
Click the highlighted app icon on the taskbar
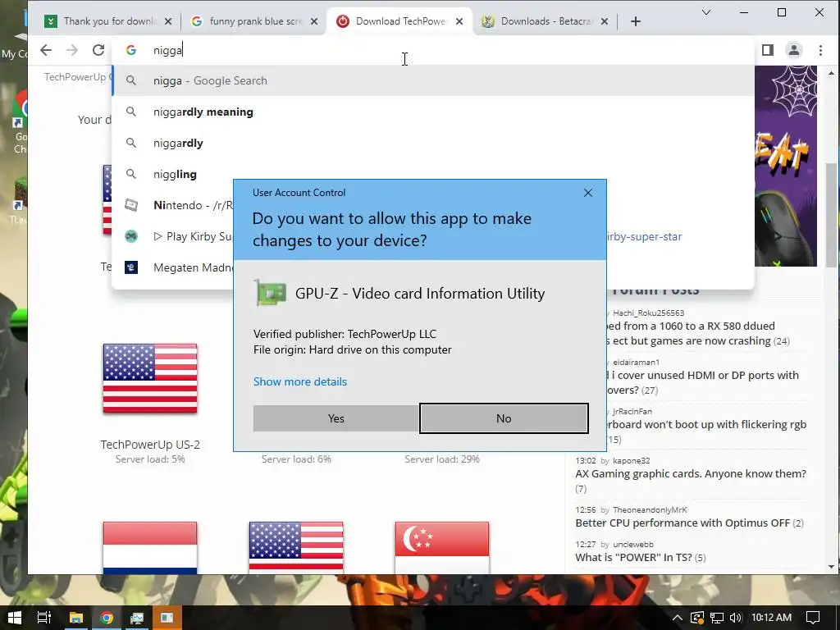[x=167, y=618]
